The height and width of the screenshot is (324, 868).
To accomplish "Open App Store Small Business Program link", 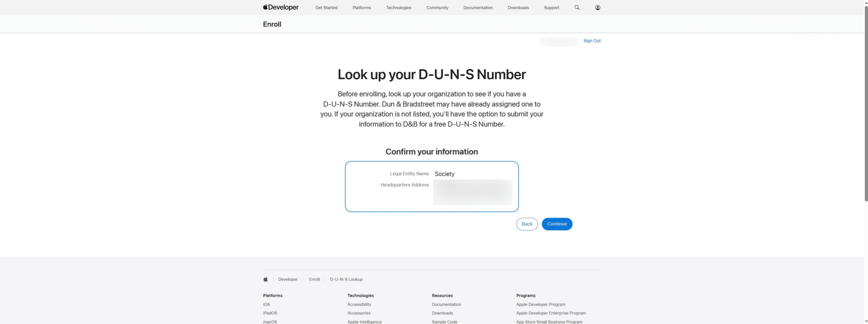I will pos(549,322).
